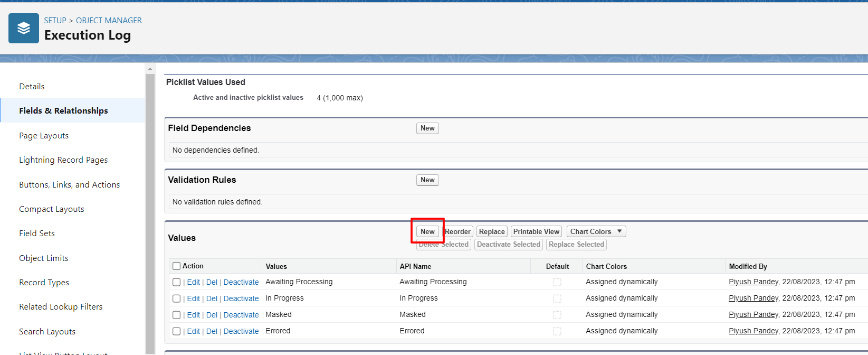Select the Masked row checkbox
Viewport: 868px width, 355px height.
[177, 315]
